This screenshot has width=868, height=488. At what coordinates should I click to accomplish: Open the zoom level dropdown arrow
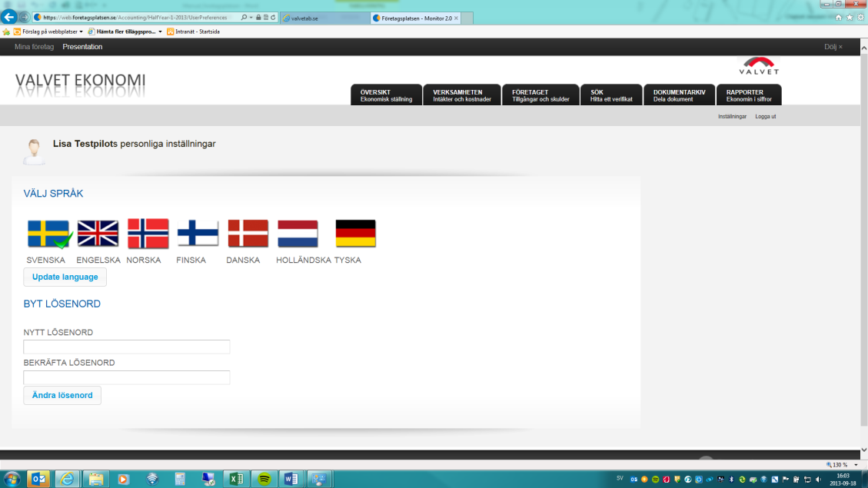click(x=856, y=465)
